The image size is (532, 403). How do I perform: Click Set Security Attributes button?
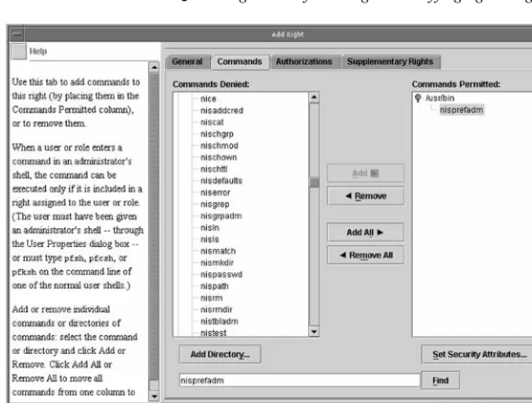pyautogui.click(x=478, y=354)
